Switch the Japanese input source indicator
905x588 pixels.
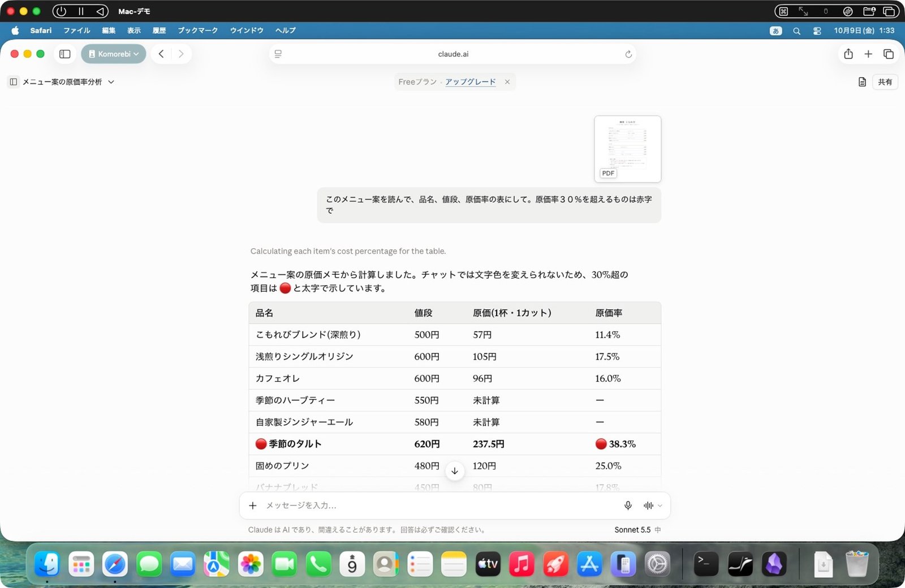tap(776, 31)
